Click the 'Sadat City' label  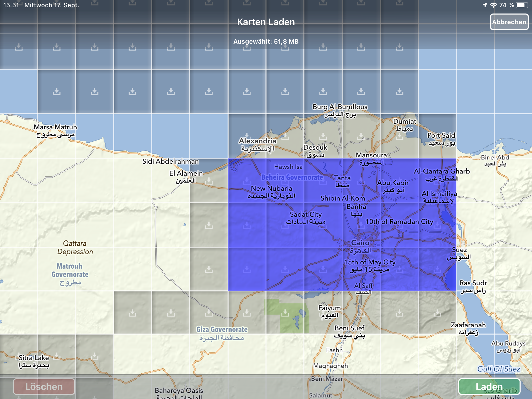coord(306,214)
